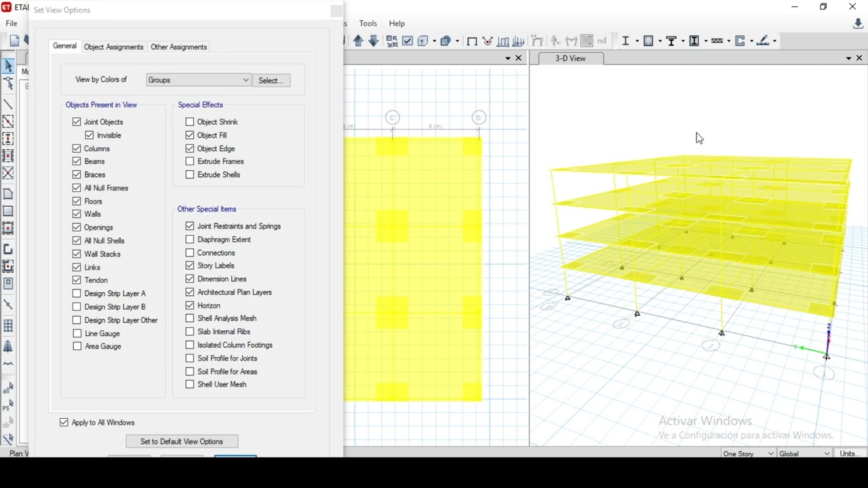This screenshot has width=868, height=488.
Task: Show undeformed shape frame icon
Action: tap(472, 41)
